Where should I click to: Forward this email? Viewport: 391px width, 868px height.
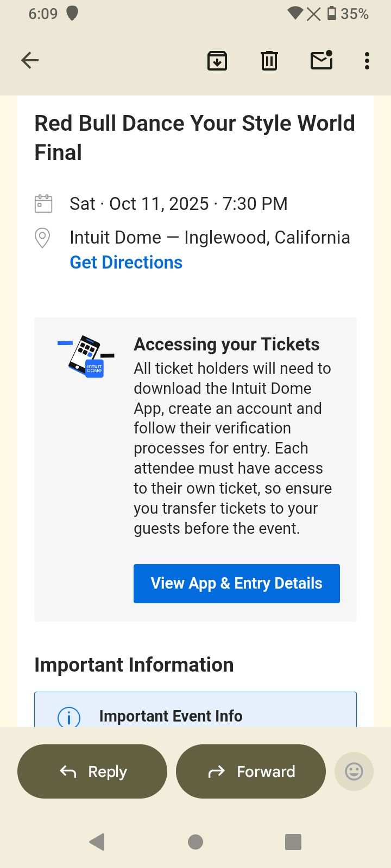pyautogui.click(x=251, y=771)
